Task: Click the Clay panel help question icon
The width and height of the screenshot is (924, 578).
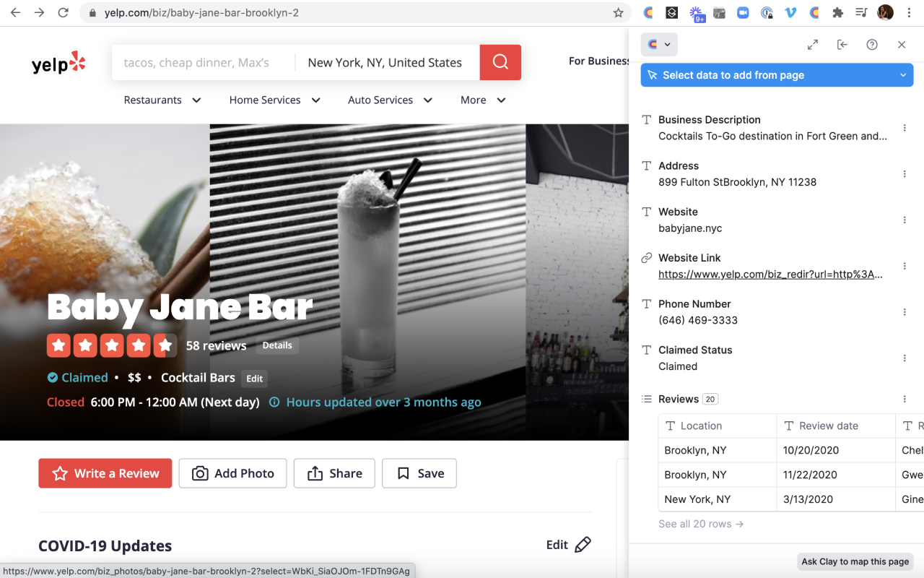Action: point(871,45)
